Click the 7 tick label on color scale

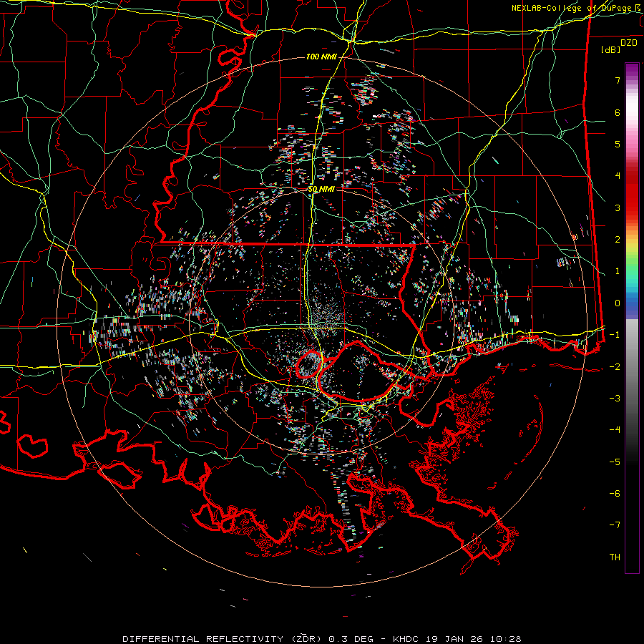(618, 80)
